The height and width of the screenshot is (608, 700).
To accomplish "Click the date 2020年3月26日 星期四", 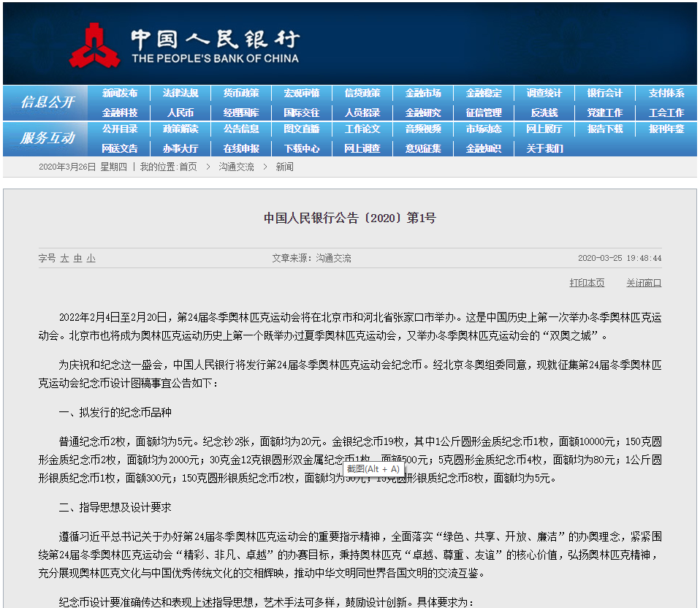I will [83, 167].
